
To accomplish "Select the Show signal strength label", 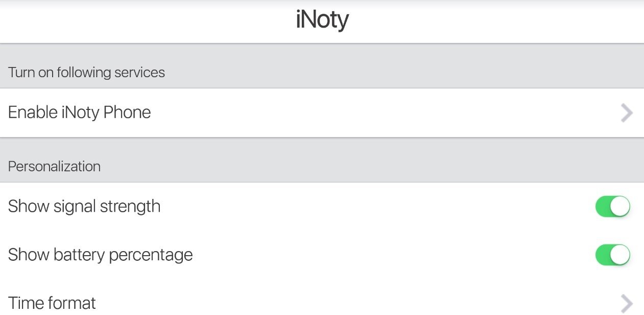I will tap(84, 207).
